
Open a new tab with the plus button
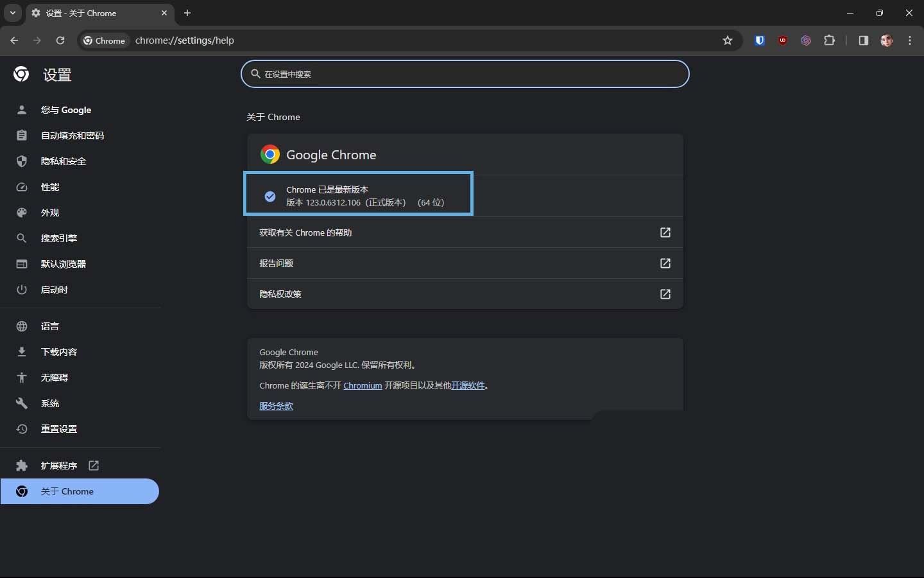[187, 13]
